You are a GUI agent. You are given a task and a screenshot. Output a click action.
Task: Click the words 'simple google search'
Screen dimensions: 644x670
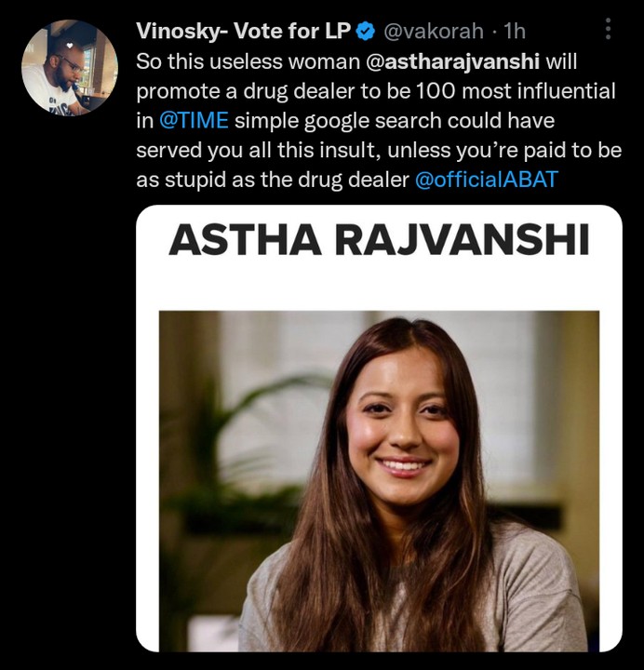(x=338, y=121)
